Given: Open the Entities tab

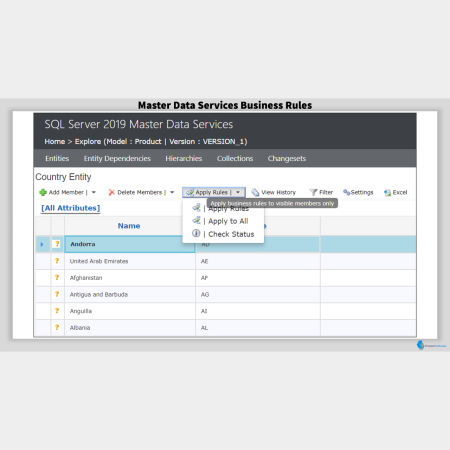Looking at the screenshot, I should [57, 158].
